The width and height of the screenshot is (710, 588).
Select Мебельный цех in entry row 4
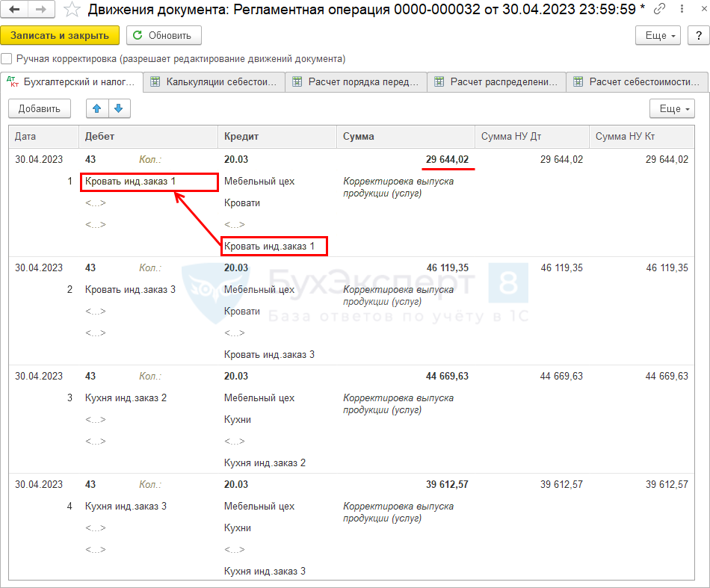(x=259, y=506)
